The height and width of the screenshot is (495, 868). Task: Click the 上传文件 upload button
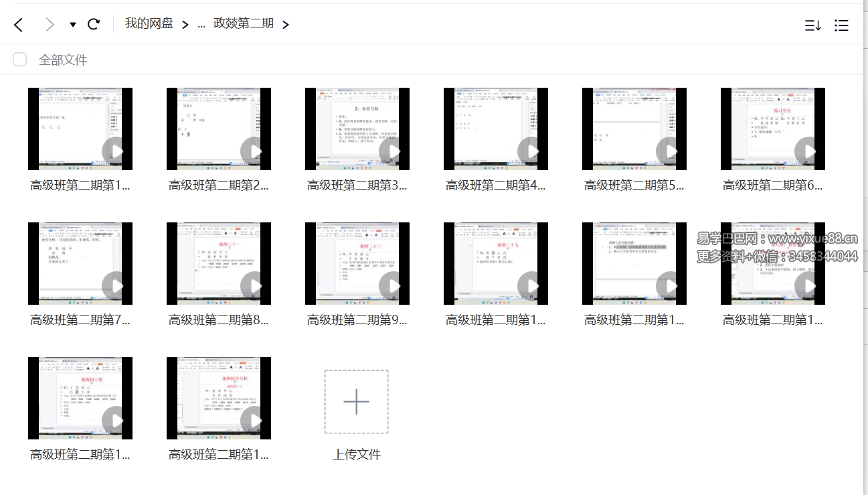point(357,401)
